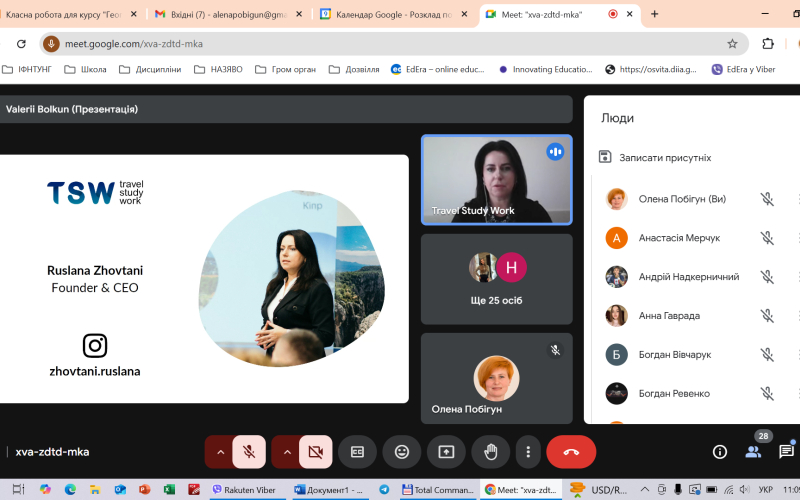Open the Дисципліни bookmarks folder
The width and height of the screenshot is (800, 500).
(x=150, y=69)
